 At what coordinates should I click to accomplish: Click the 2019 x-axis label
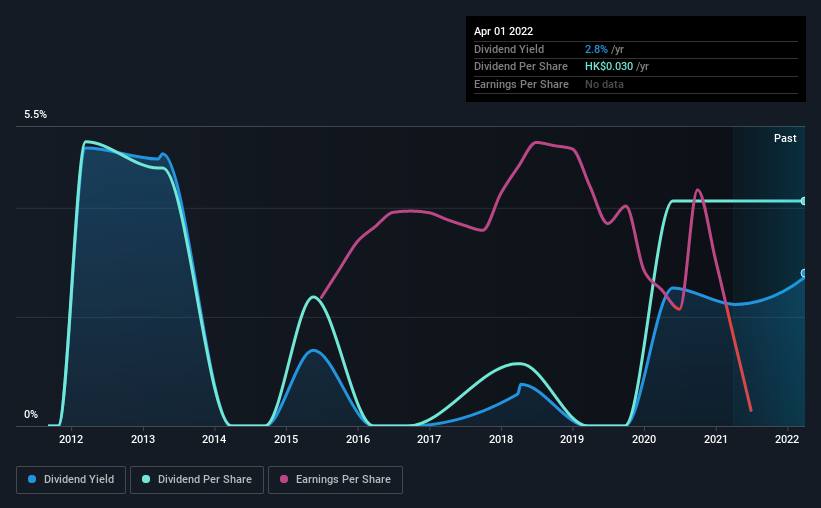[572, 439]
